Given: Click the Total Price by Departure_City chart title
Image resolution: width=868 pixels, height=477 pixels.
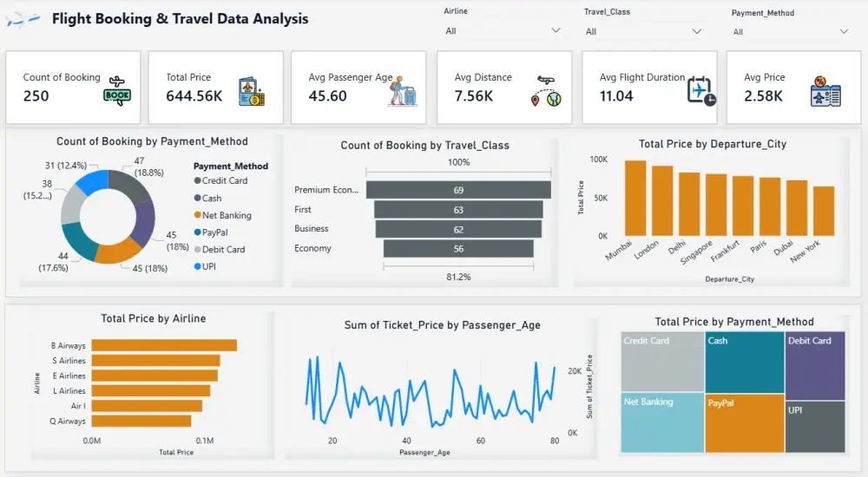Looking at the screenshot, I should [713, 144].
